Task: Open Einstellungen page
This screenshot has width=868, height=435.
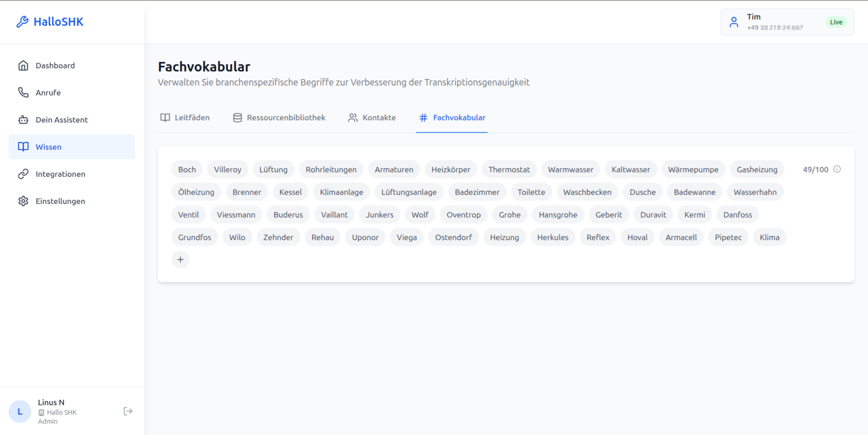Action: coord(72,201)
